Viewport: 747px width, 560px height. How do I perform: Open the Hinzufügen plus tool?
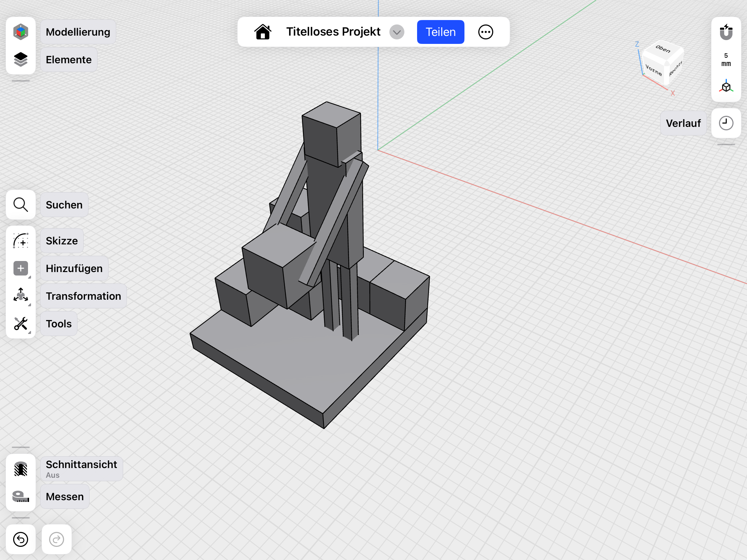pyautogui.click(x=21, y=268)
